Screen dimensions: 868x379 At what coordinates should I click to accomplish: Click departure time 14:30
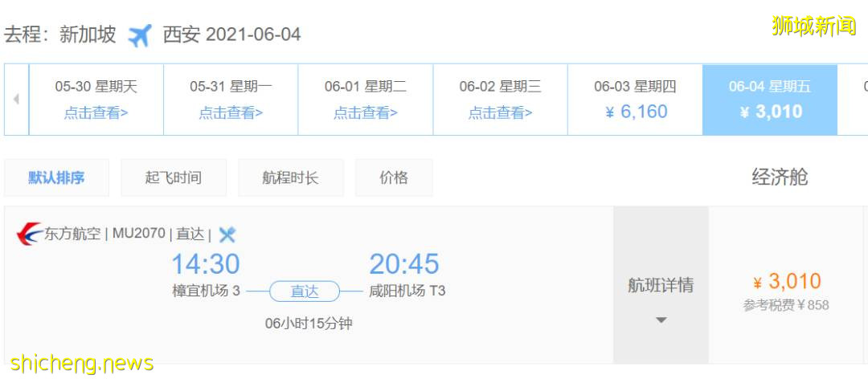pyautogui.click(x=206, y=264)
